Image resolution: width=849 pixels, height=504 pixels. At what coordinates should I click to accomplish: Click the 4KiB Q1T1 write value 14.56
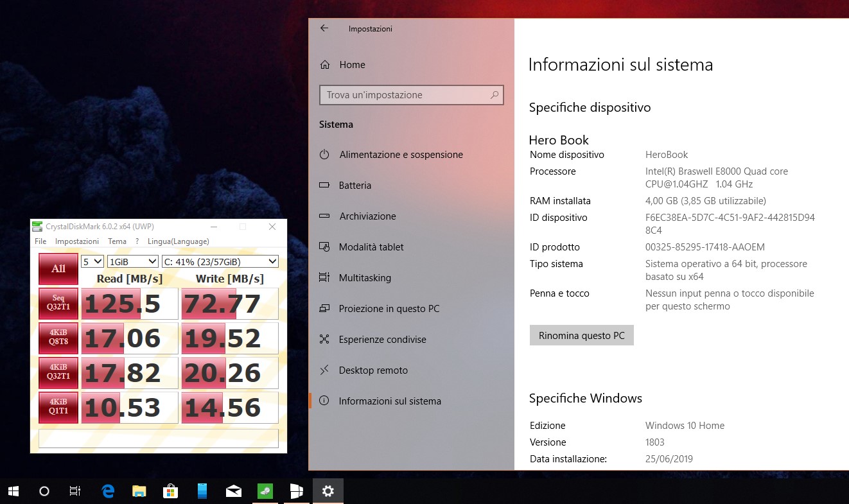click(230, 408)
